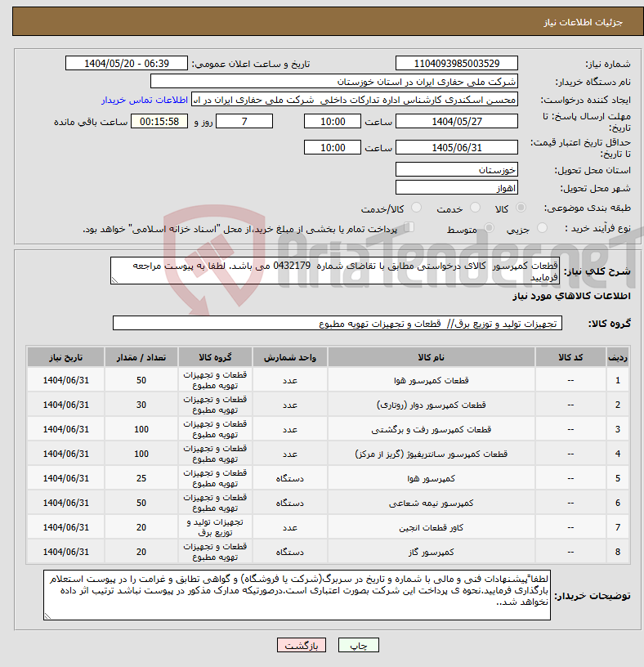
Task: Click the توضیحات خریدار text area
Action: [x=297, y=595]
